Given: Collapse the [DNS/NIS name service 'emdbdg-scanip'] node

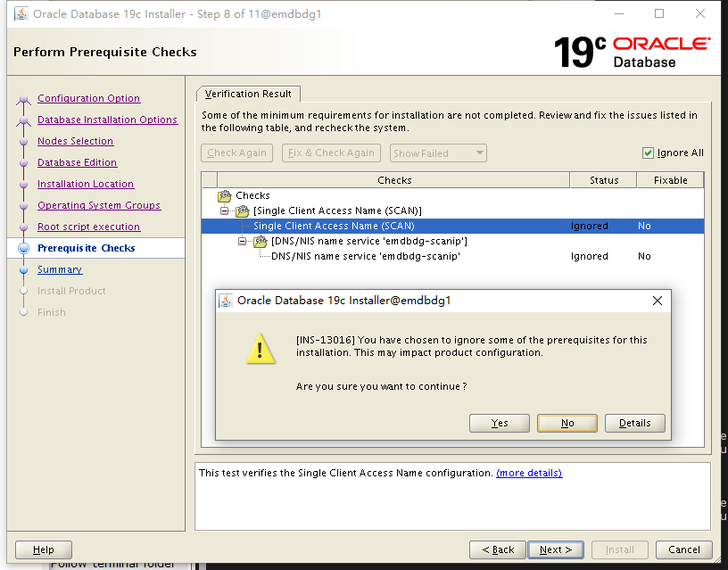Looking at the screenshot, I should click(243, 242).
